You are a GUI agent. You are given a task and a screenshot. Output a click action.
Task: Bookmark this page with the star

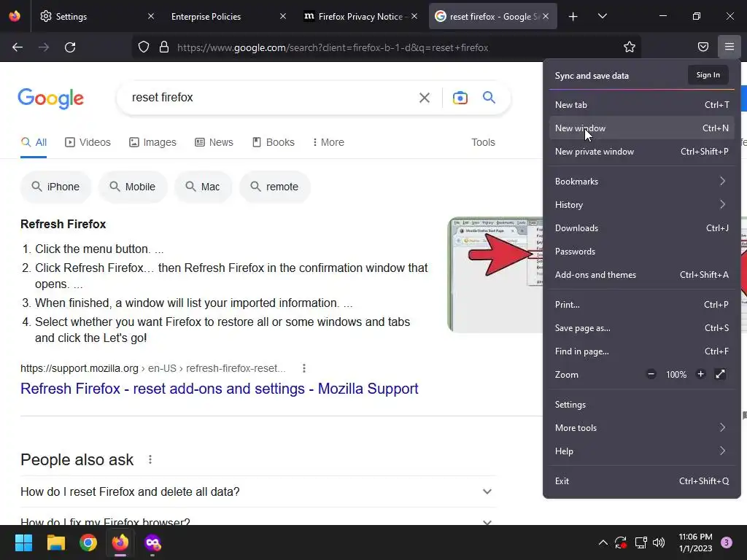[x=630, y=47]
